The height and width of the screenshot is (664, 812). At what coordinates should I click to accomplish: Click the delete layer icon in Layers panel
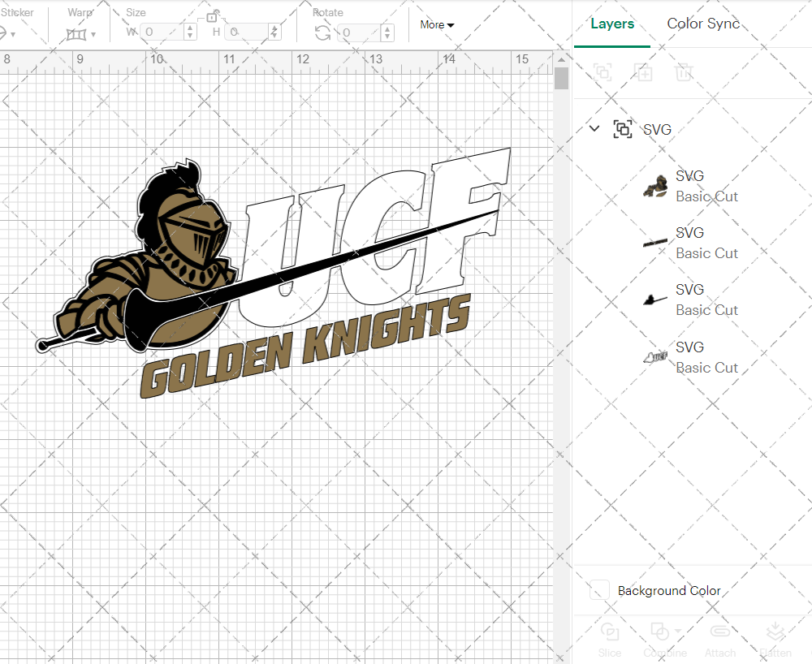[685, 72]
